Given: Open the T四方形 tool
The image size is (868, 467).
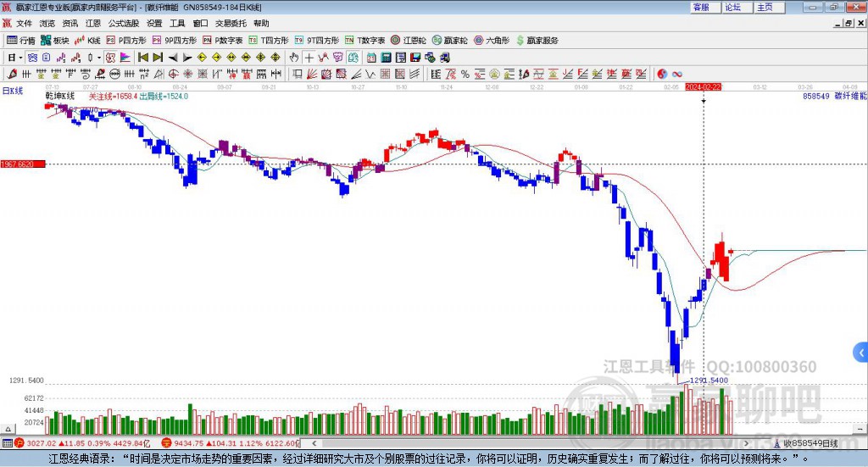Looking at the screenshot, I should point(269,41).
